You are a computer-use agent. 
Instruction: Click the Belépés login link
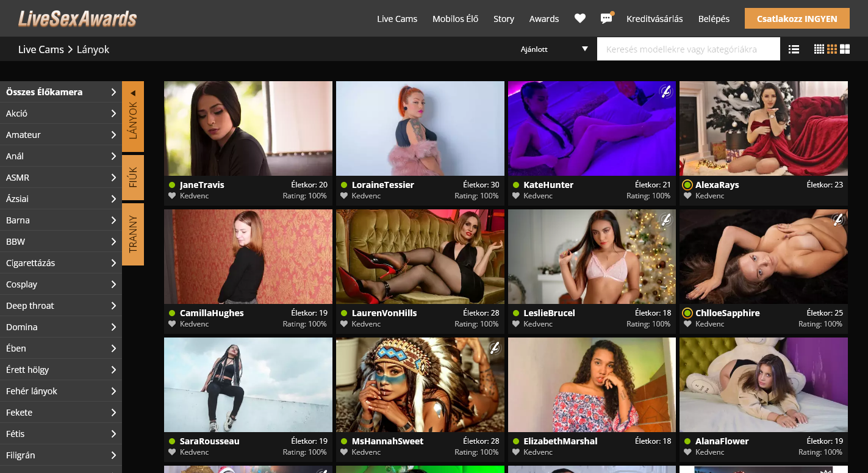pos(714,19)
